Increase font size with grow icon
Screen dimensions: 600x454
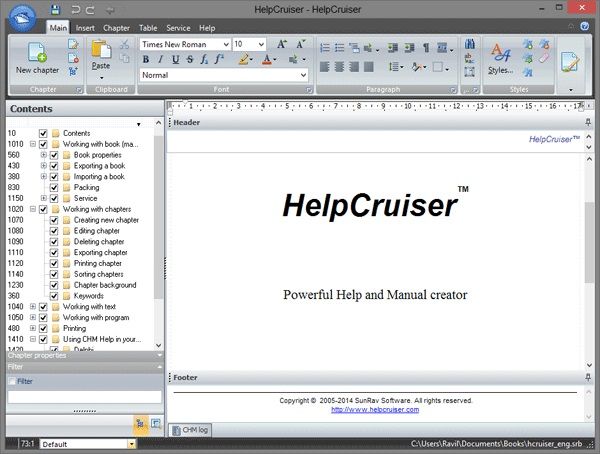pos(282,44)
